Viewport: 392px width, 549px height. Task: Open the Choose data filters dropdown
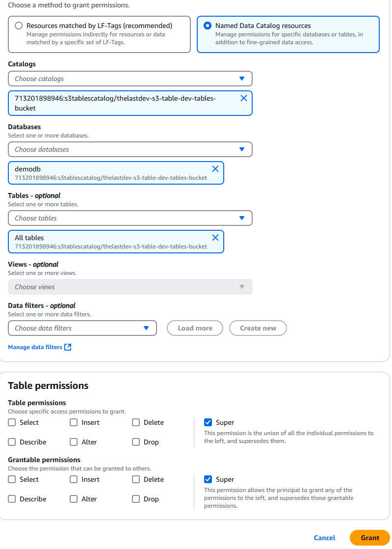click(82, 328)
